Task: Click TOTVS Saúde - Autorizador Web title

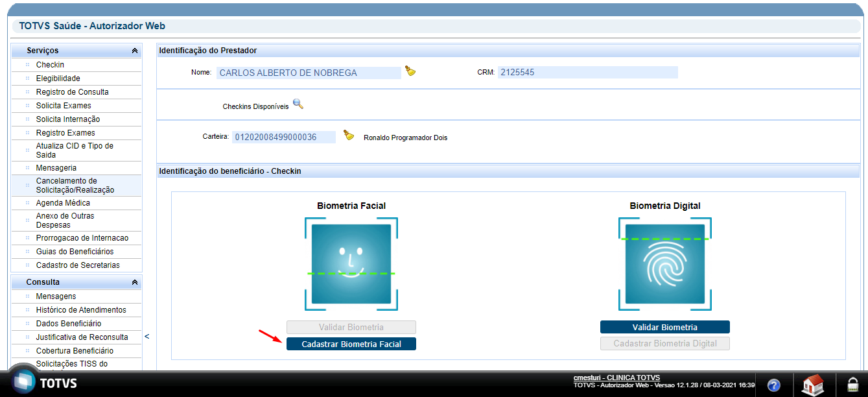Action: [x=92, y=27]
